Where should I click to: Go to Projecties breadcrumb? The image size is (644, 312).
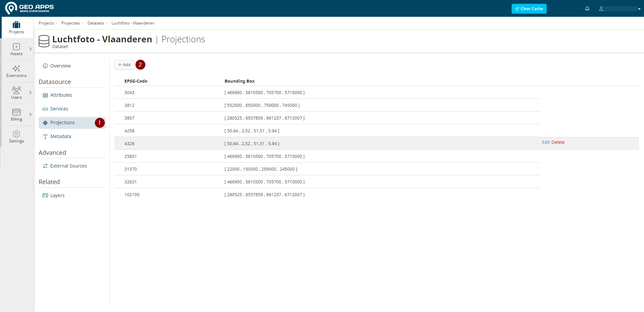[x=70, y=23]
